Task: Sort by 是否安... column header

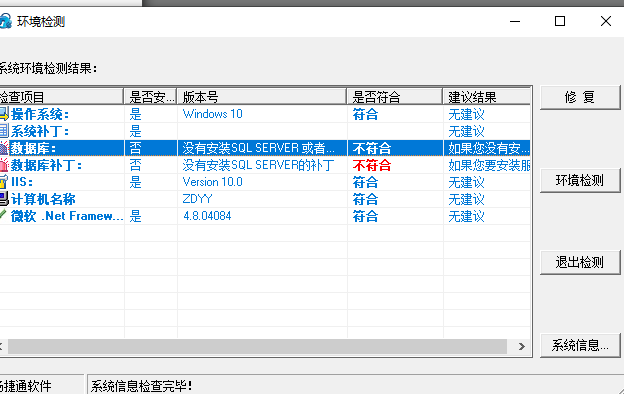Action: click(x=150, y=97)
